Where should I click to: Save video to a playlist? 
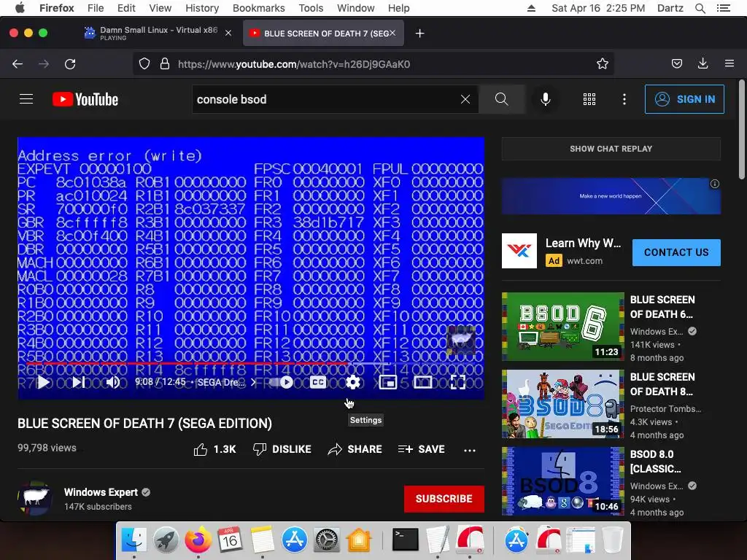421,449
